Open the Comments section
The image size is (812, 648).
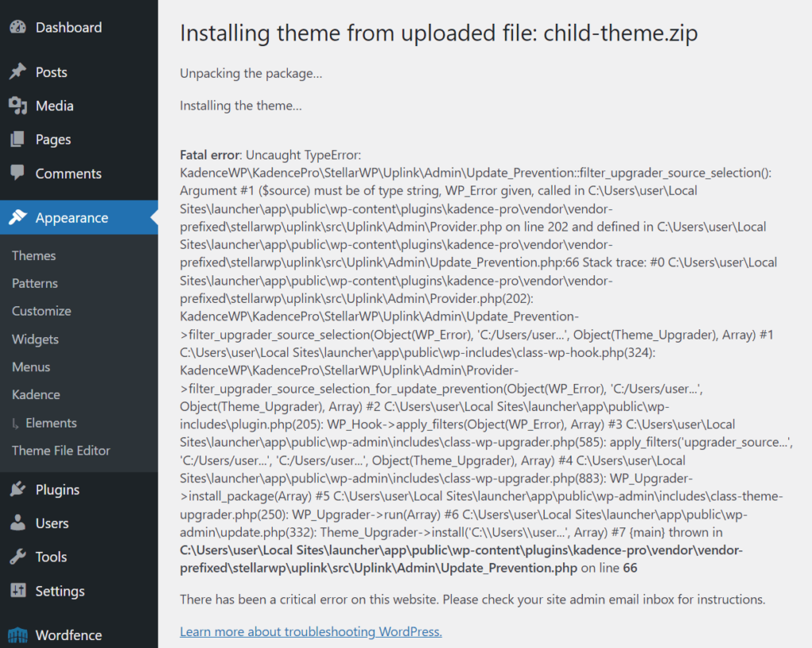click(x=68, y=174)
